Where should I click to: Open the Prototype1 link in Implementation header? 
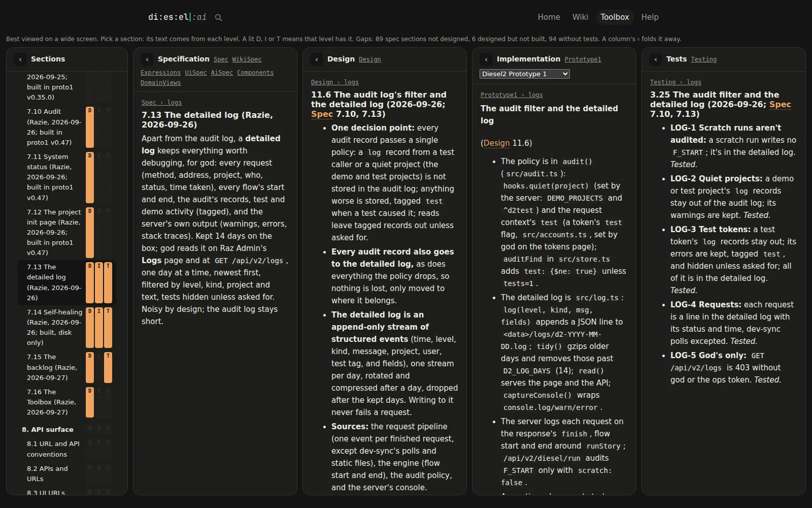click(583, 59)
